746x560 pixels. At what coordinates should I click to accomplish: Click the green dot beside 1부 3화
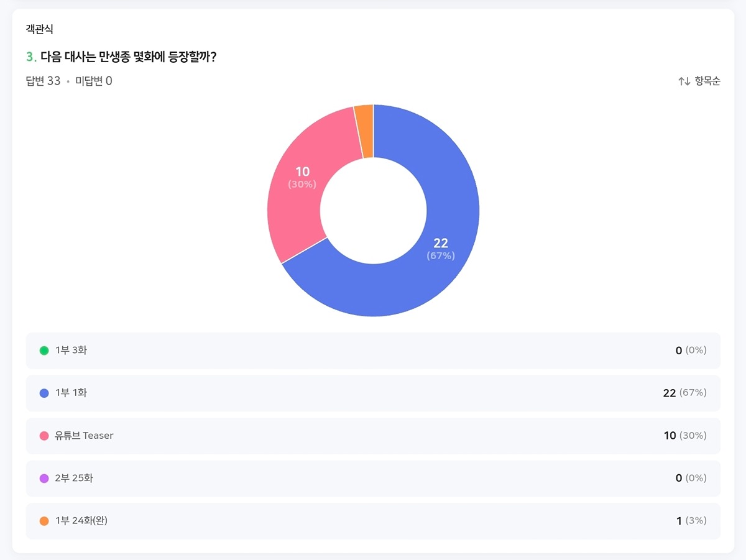coord(44,351)
